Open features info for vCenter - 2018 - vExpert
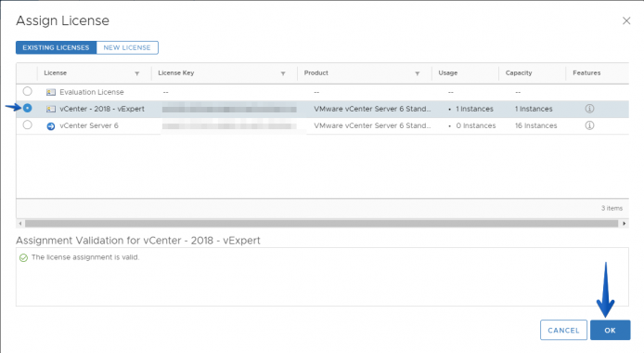This screenshot has height=353, width=644. [x=589, y=109]
